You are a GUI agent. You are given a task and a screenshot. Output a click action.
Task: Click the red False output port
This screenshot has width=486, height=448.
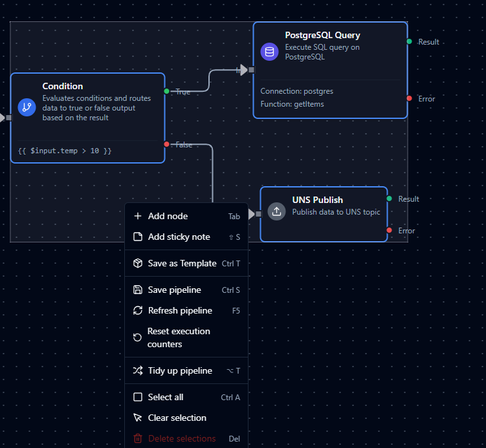167,144
